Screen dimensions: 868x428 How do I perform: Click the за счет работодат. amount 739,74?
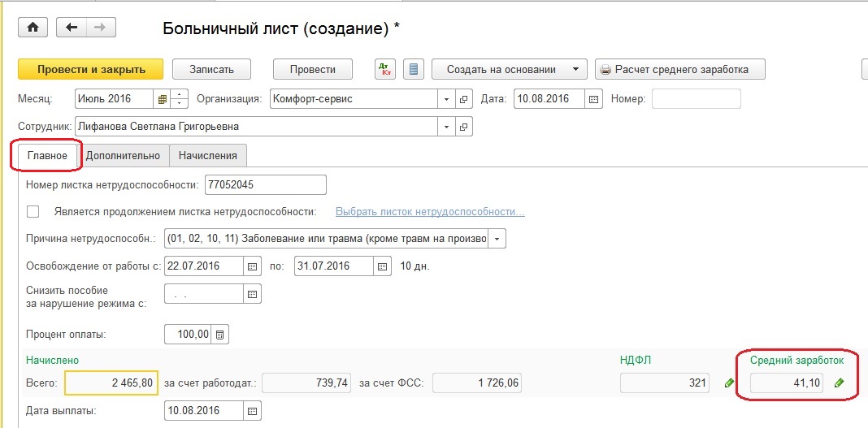pyautogui.click(x=306, y=383)
